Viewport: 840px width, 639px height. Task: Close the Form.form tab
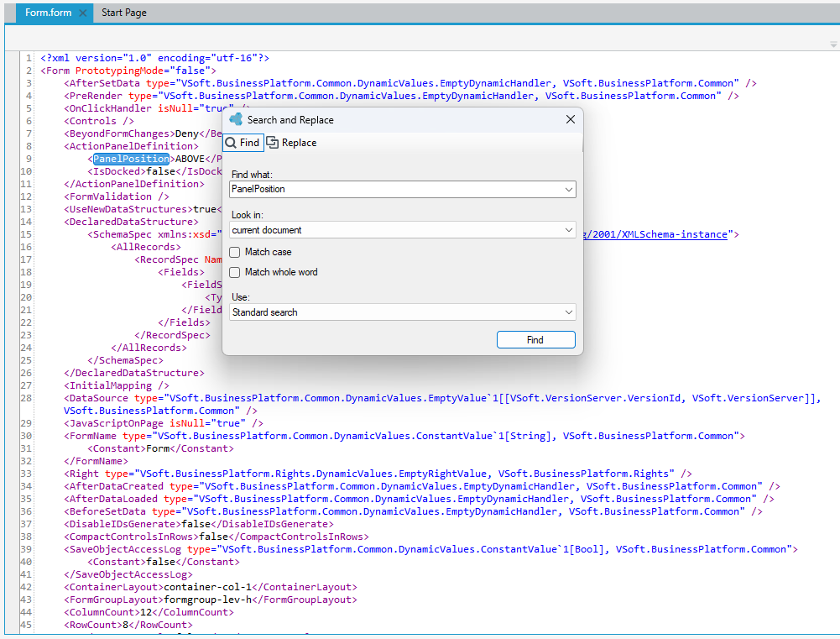coord(82,13)
